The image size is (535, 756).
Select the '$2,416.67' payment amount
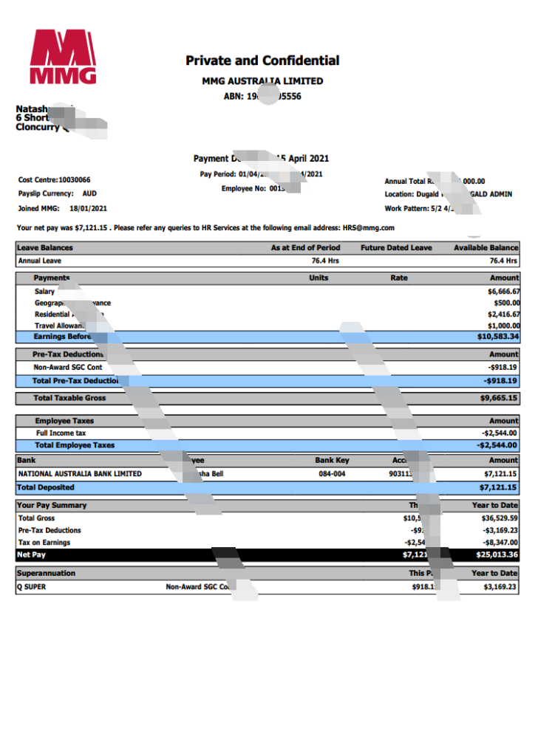click(x=504, y=315)
